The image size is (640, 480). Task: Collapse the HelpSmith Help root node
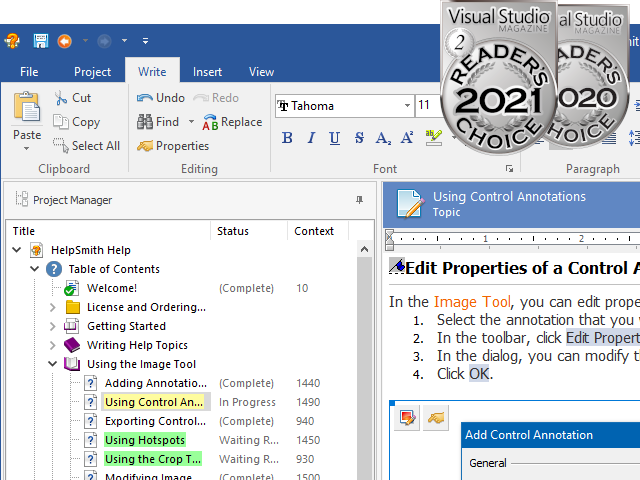point(17,250)
